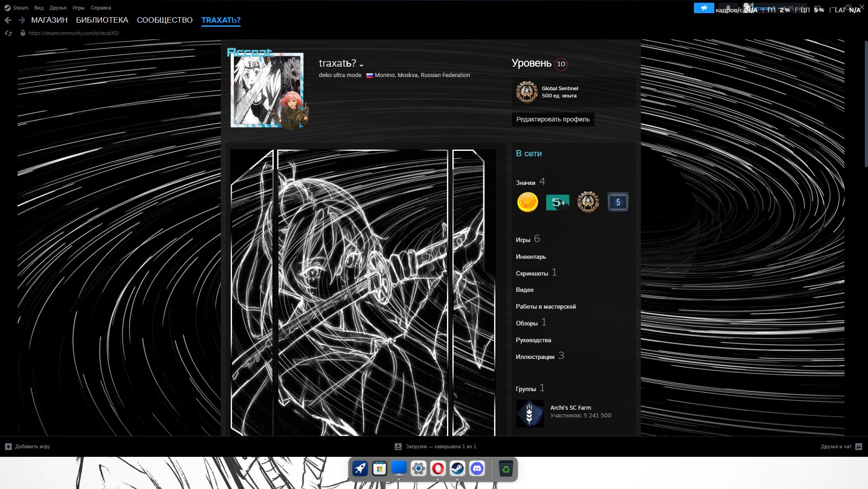
Task: Click the level 10 circle badge
Action: [x=561, y=64]
